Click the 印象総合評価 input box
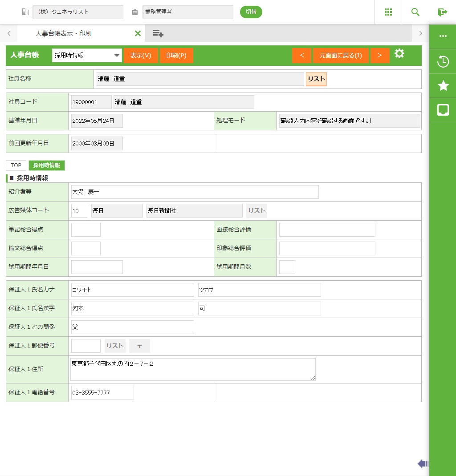Viewport: 456px width, 476px height. pos(327,248)
